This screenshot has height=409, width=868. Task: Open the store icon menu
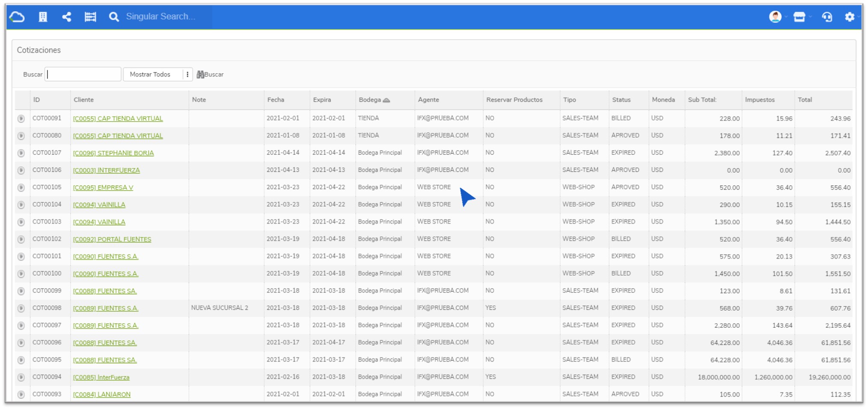point(799,17)
